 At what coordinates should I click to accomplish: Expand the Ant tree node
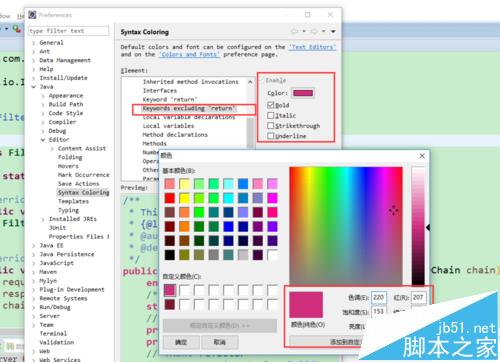34,52
